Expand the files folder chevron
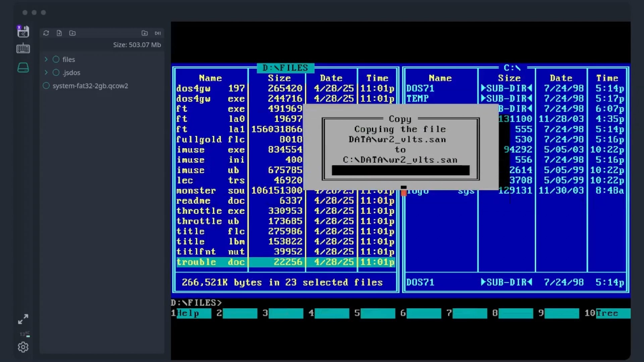Viewport: 644px width, 362px height. 46,59
